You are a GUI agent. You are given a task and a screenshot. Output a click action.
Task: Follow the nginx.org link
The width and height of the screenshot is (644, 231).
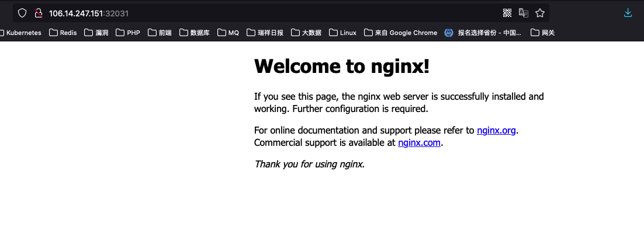point(496,131)
